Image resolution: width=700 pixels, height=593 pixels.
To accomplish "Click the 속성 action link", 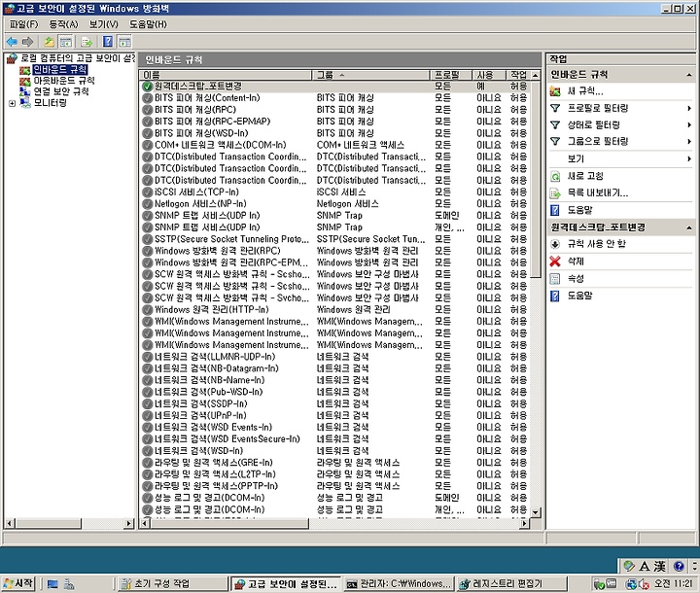I will tap(576, 279).
